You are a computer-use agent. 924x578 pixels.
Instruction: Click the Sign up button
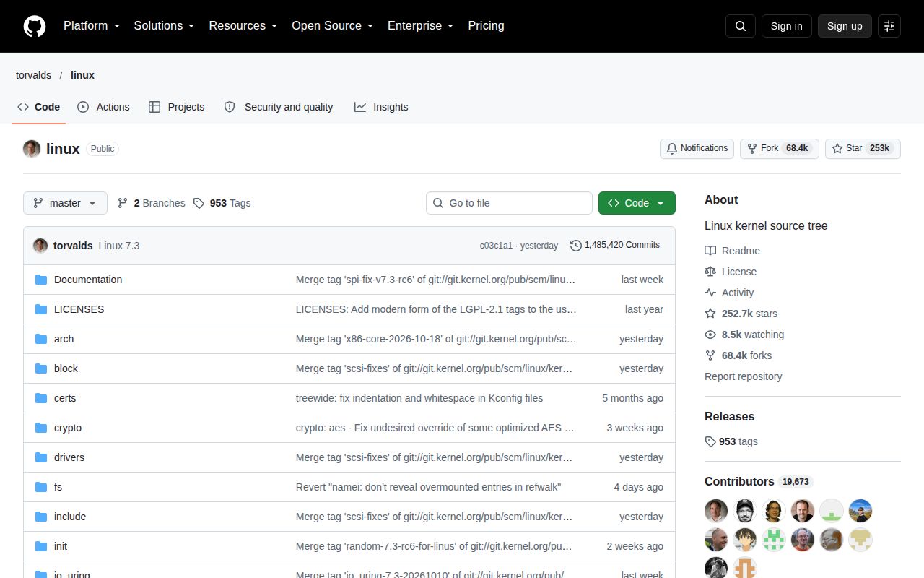point(845,26)
